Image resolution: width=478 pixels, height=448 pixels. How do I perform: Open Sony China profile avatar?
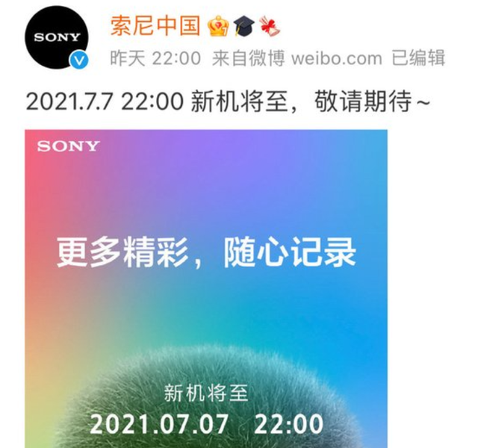[x=57, y=37]
